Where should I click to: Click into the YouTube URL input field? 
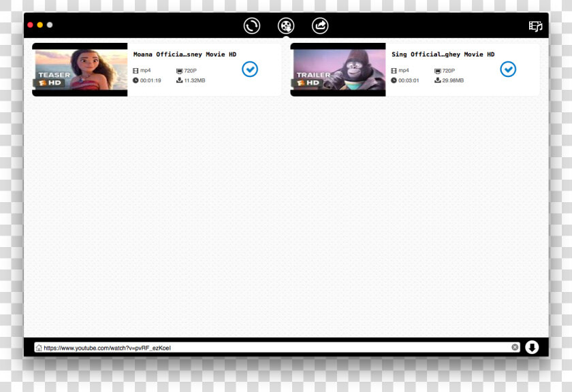(x=276, y=348)
